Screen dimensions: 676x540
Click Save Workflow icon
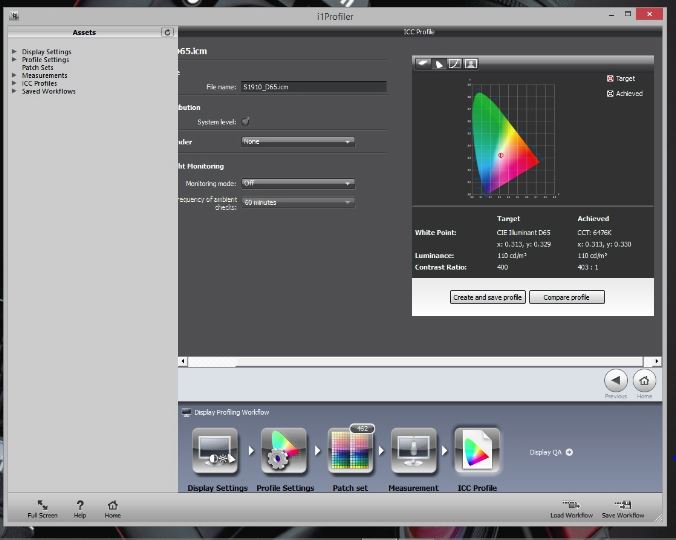(623, 504)
